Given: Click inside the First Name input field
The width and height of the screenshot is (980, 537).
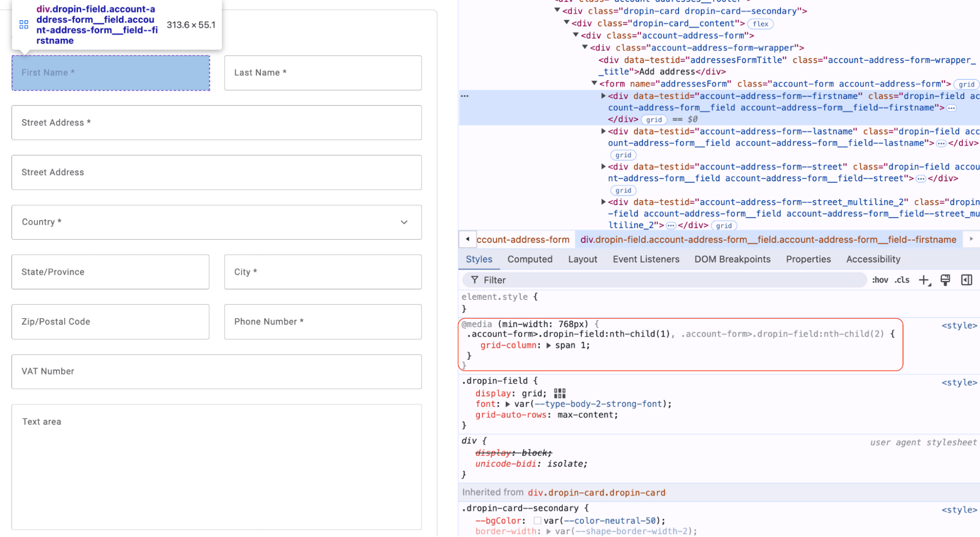Looking at the screenshot, I should tap(110, 73).
